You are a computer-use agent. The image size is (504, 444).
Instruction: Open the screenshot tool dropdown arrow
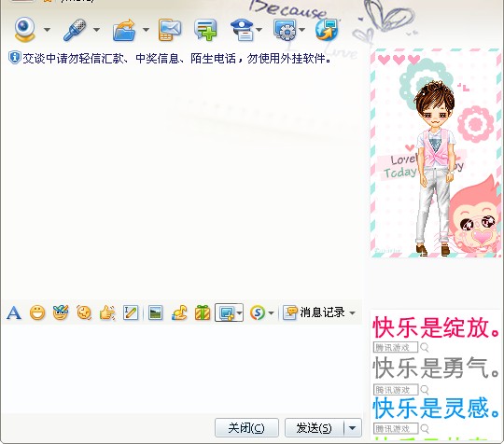coord(240,312)
